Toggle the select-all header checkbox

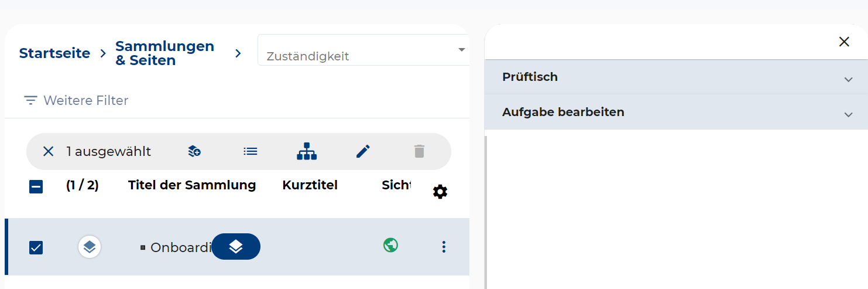tap(36, 187)
